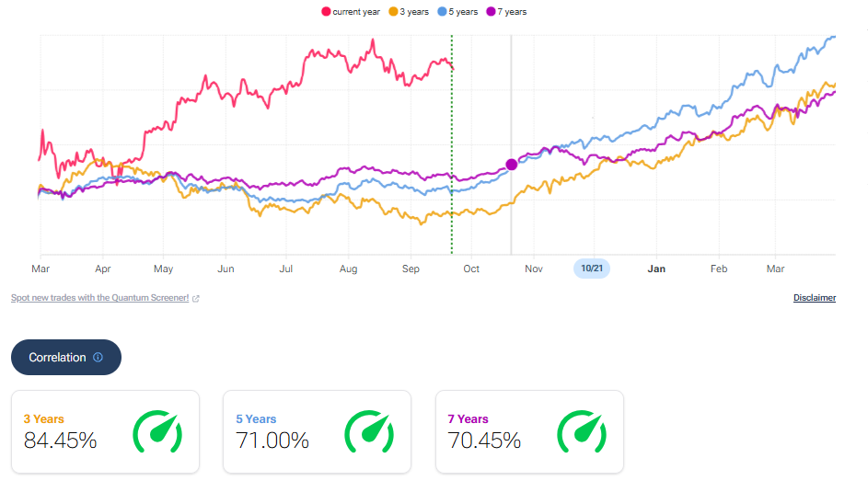Viewport: 868px width, 492px height.
Task: Click external link icon beside Quantum Screener
Action: [x=196, y=298]
